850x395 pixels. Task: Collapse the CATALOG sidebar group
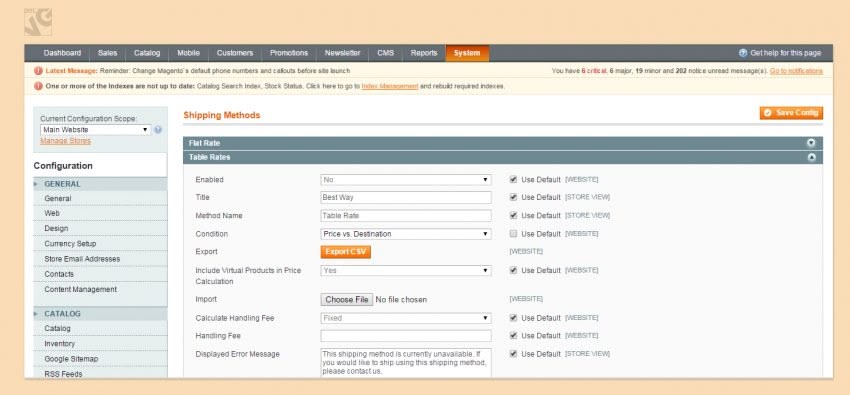100,314
